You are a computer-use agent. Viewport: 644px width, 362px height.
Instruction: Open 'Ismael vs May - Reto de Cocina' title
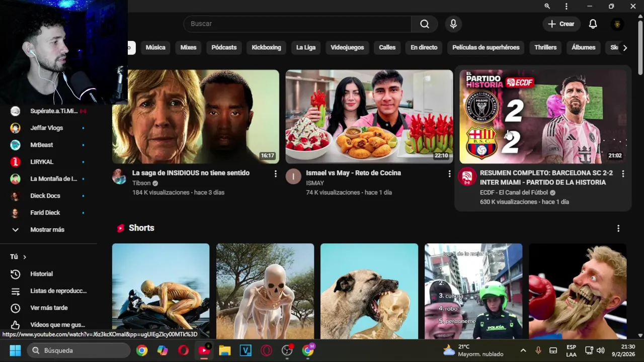coord(353,172)
